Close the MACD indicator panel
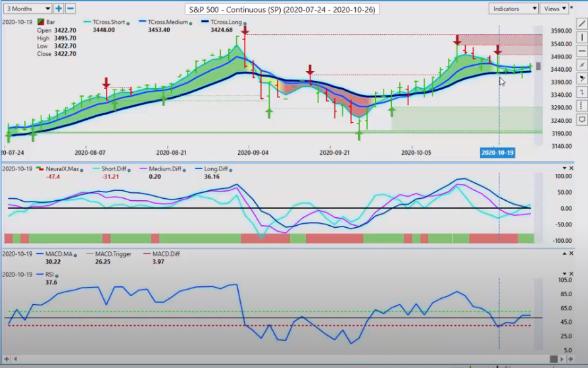The height and width of the screenshot is (368, 588). tap(572, 253)
